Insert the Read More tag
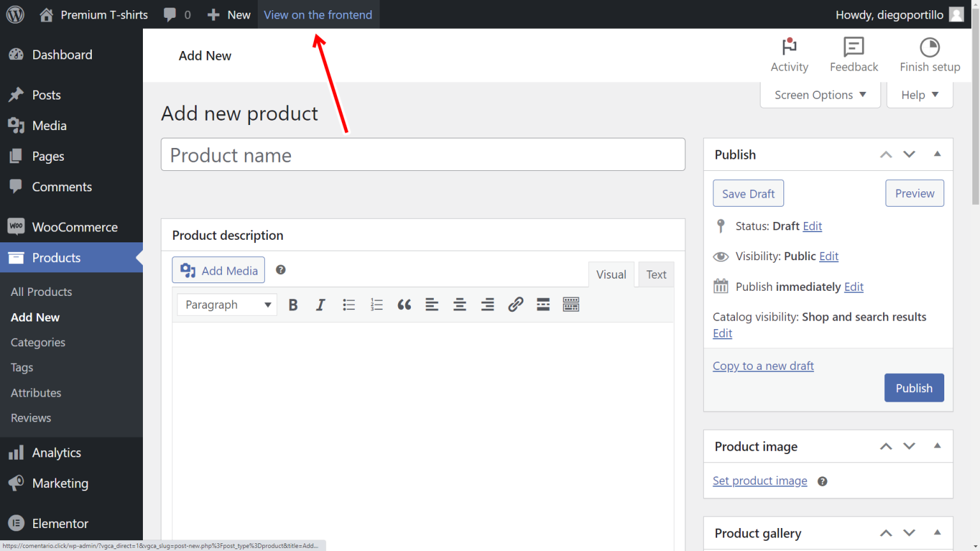980x551 pixels. 543,304
